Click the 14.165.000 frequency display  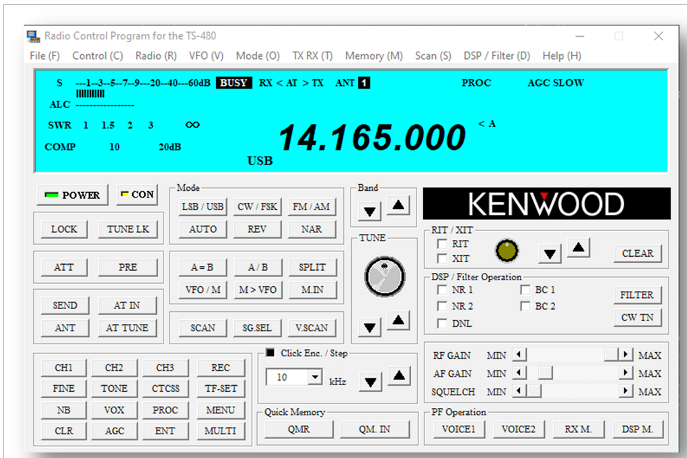click(x=372, y=138)
